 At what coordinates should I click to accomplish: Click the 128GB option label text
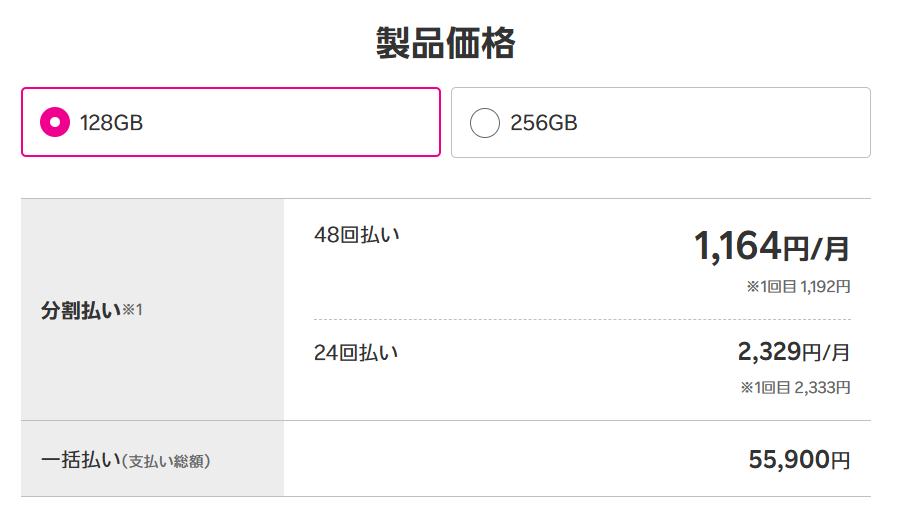click(x=111, y=123)
